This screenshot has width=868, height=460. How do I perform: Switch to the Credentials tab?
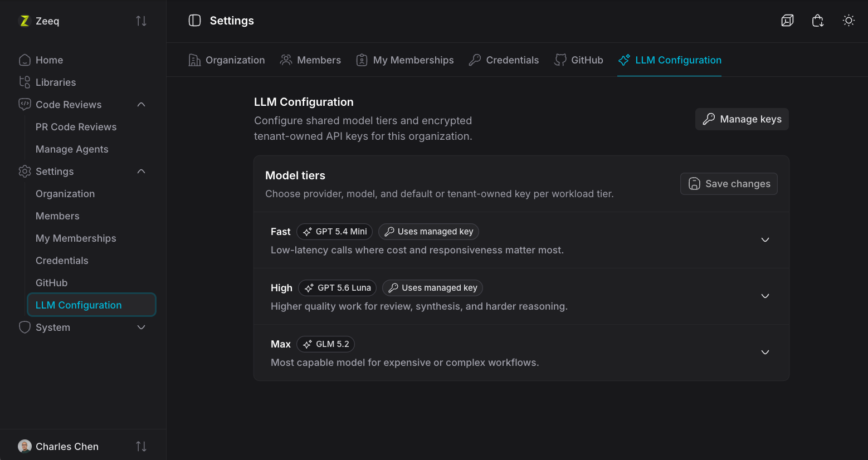504,60
